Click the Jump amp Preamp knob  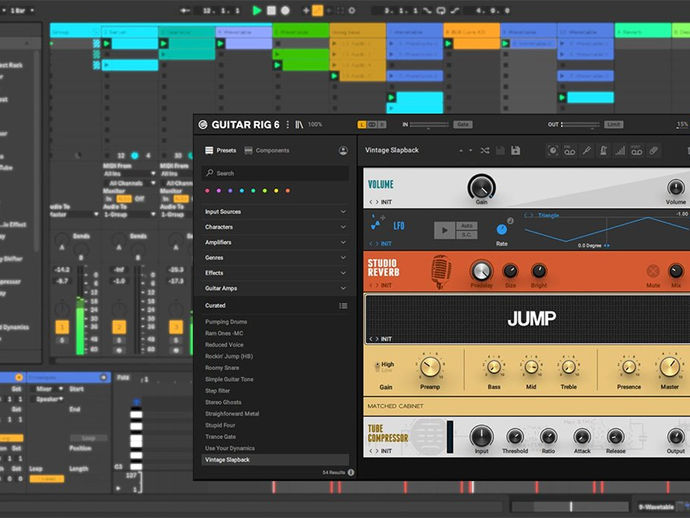tap(430, 367)
